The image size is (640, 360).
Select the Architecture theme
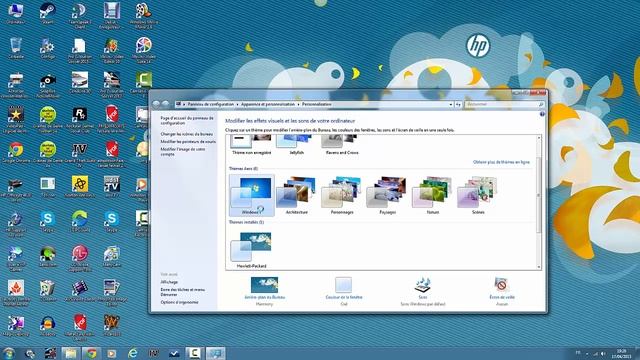point(297,196)
